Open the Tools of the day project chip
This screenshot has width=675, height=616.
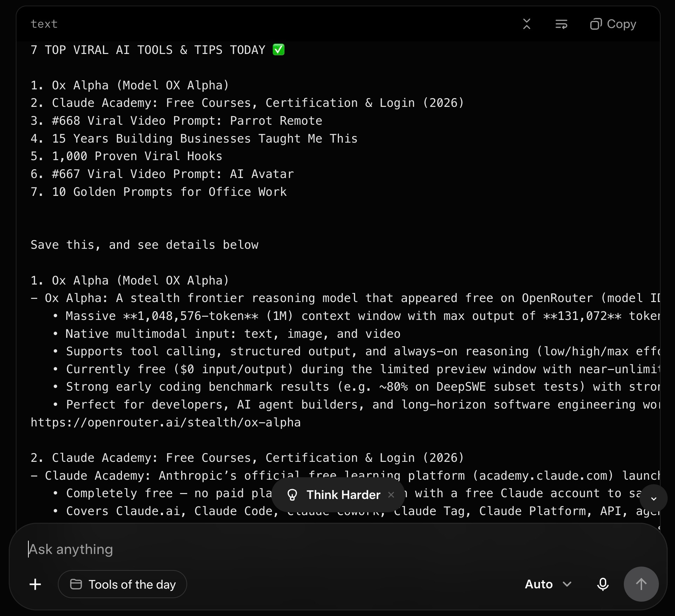tap(122, 584)
